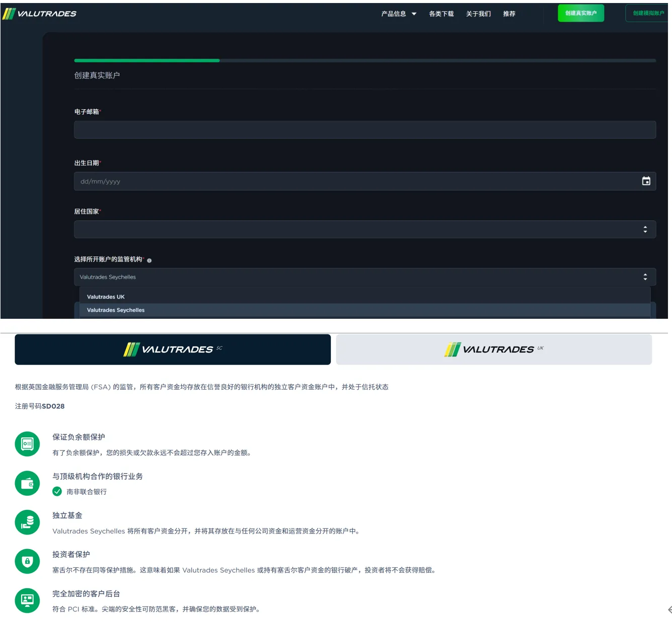Screen dimensions: 672x629
Task: Click the FSA regulation description paragraph
Action: [x=202, y=387]
